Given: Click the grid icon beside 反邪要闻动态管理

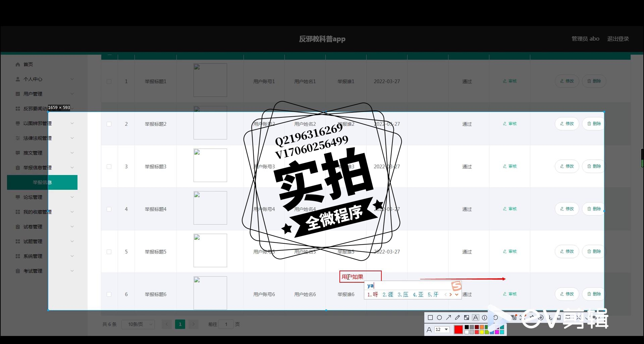Looking at the screenshot, I should pyautogui.click(x=18, y=109).
